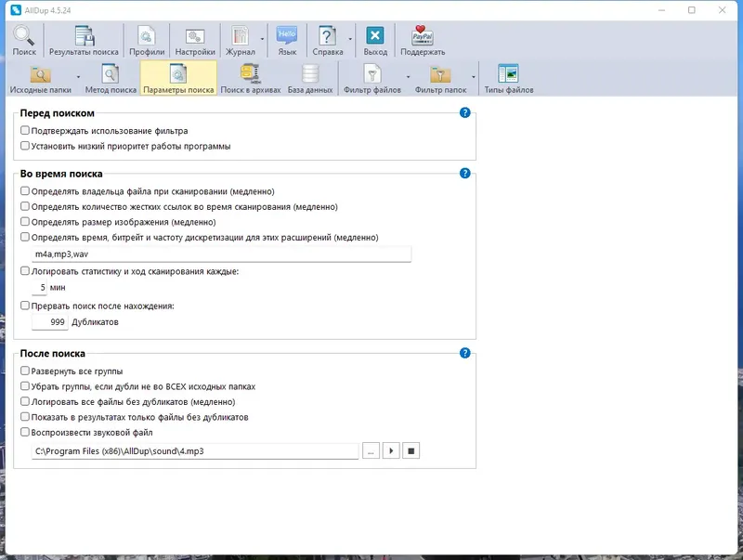Click the m4a,mp3,wav extensions field
This screenshot has width=743, height=560.
click(x=221, y=254)
